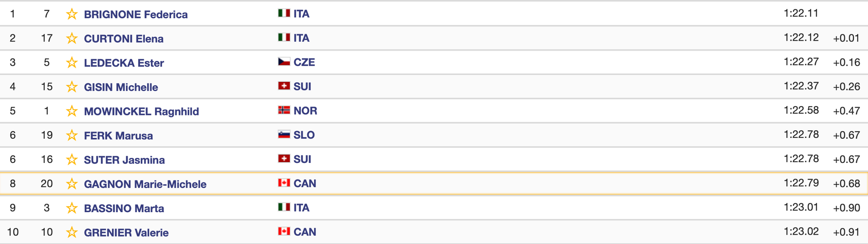The width and height of the screenshot is (868, 244).
Task: Click GRENIER Valerie's CAN country label
Action: [305, 232]
